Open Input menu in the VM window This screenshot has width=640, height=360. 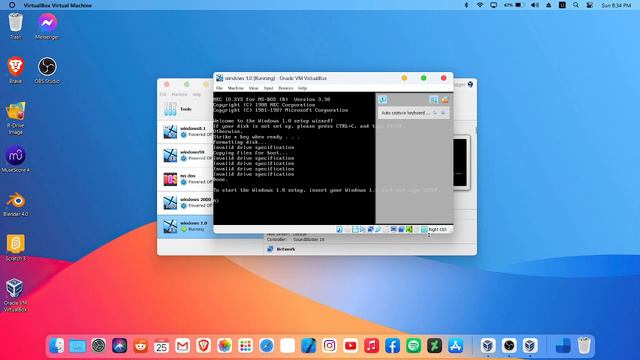[268, 88]
